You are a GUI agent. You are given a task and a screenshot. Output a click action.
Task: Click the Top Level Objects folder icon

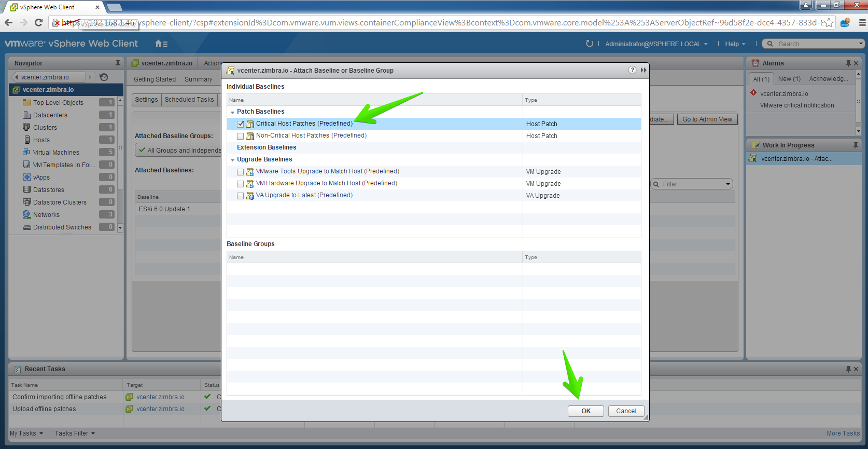coord(27,102)
